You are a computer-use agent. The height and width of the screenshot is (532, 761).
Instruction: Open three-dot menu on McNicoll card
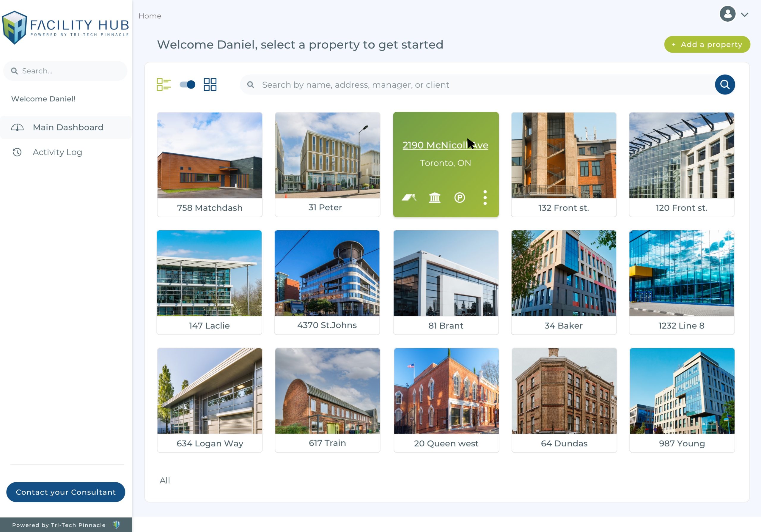485,198
